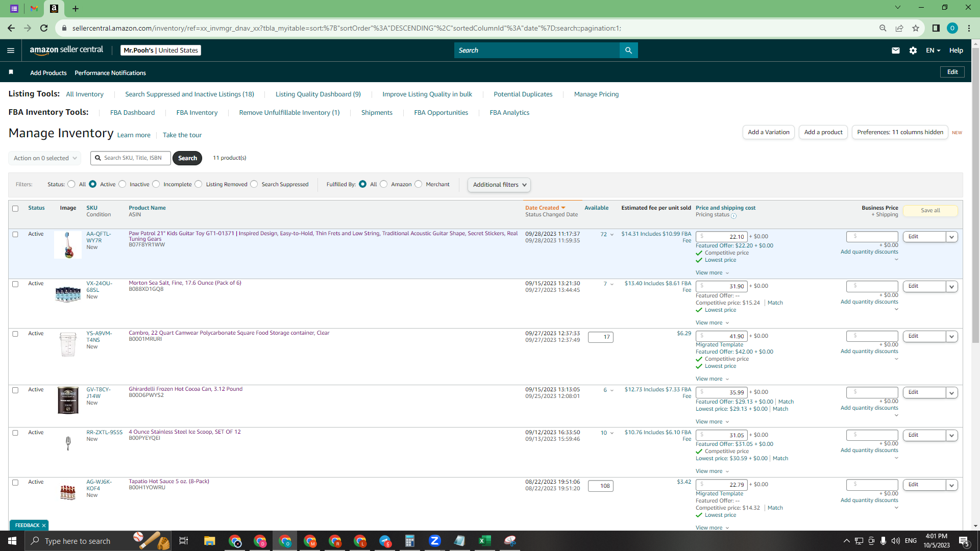Viewport: 980px width, 551px height.
Task: Select the Cambro container row checkbox
Action: [x=15, y=334]
